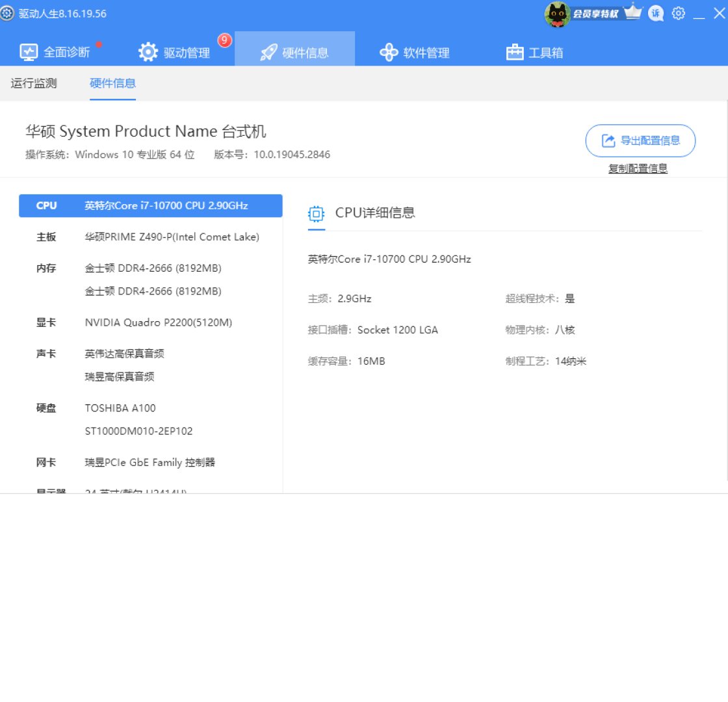Click the 操作系统 Windows 10 专业版 text
728x702 pixels.
(110, 155)
